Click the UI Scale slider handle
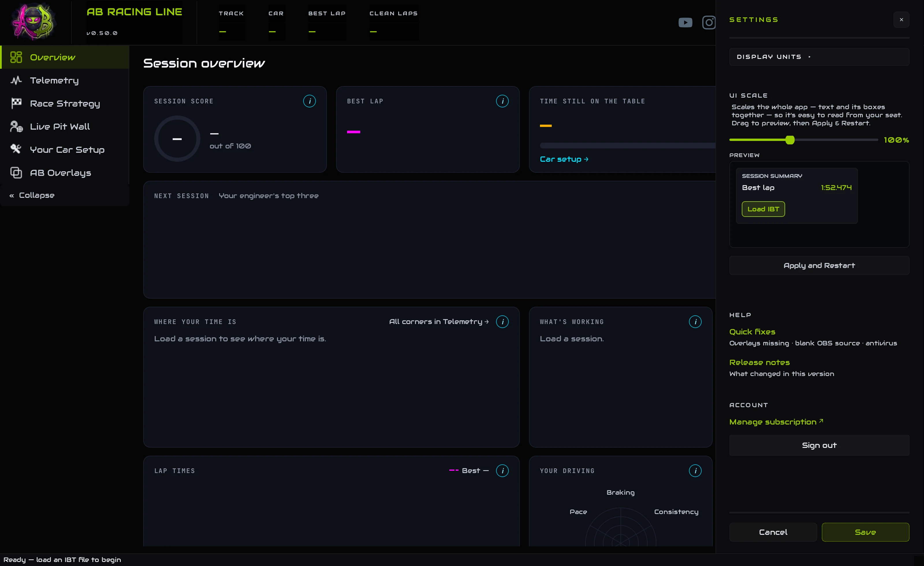 click(790, 140)
